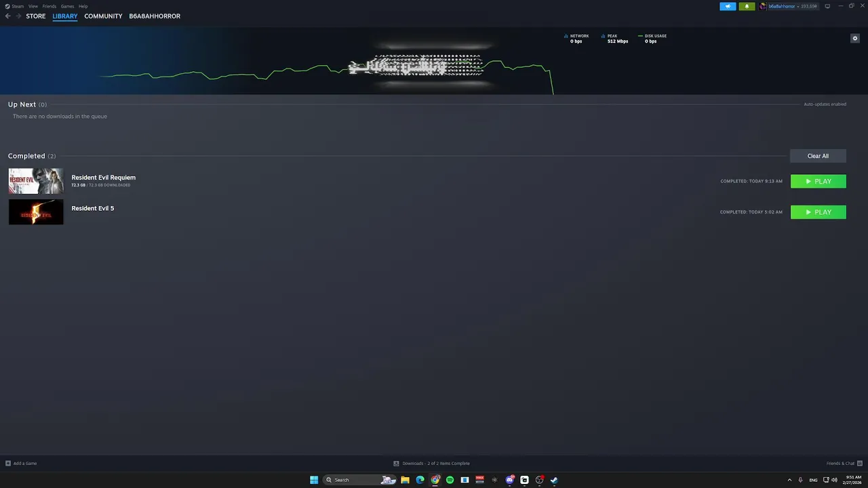Viewport: 868px width, 488px height.
Task: Click the Downloads icon in bottom bar
Action: 396,464
